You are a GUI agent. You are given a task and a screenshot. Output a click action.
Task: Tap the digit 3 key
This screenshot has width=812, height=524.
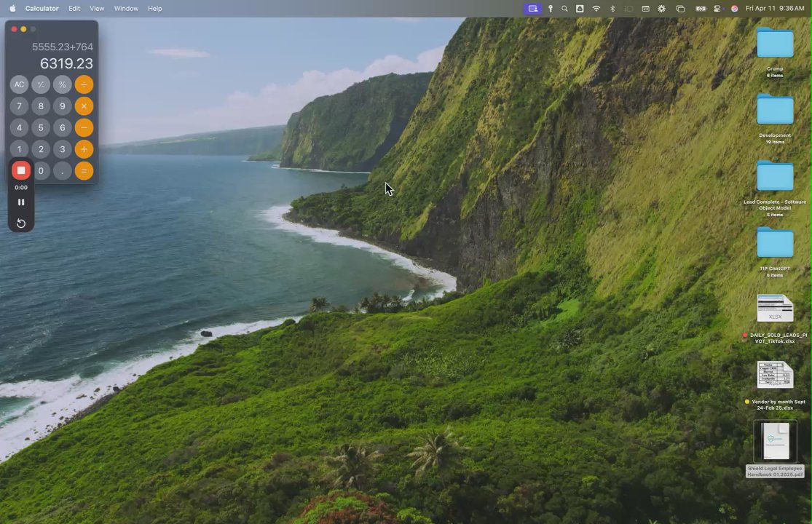[62, 149]
